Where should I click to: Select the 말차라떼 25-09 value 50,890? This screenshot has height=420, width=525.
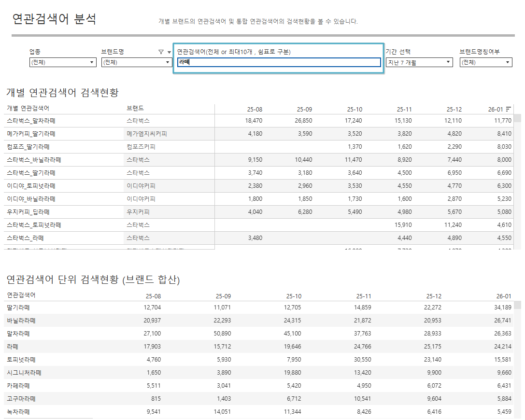click(x=221, y=334)
